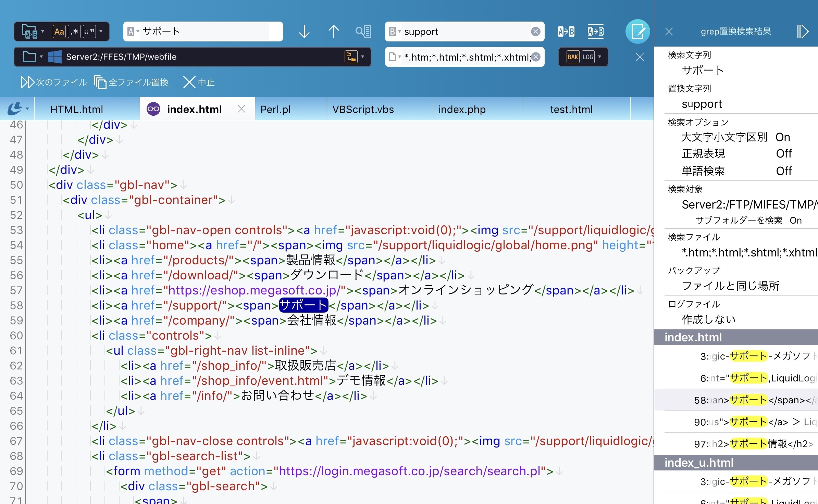Screen dimensions: 818x504
Task: Toggle the subfolder search icon
Action: (351, 57)
